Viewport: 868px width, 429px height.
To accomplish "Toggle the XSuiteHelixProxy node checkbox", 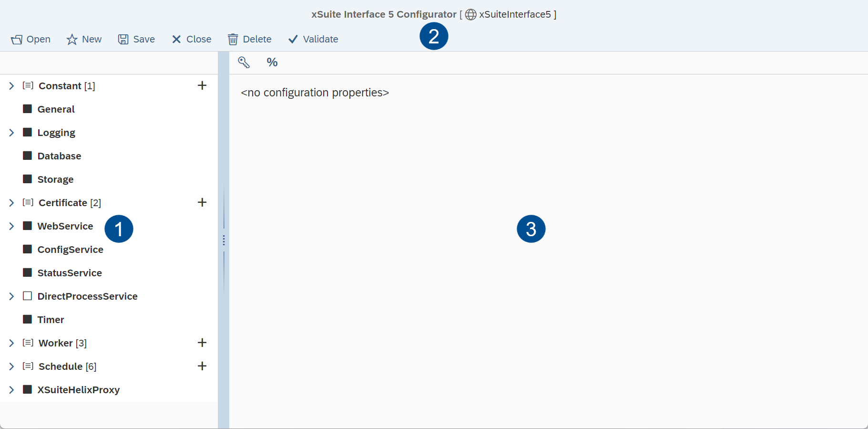I will tap(28, 389).
